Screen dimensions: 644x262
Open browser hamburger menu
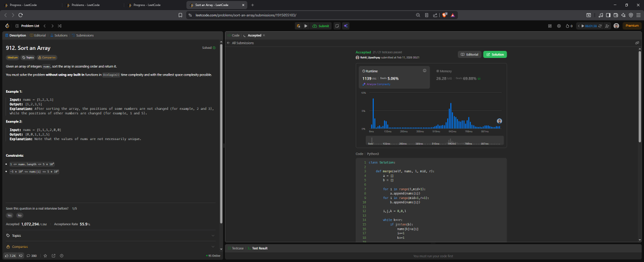pyautogui.click(x=638, y=15)
